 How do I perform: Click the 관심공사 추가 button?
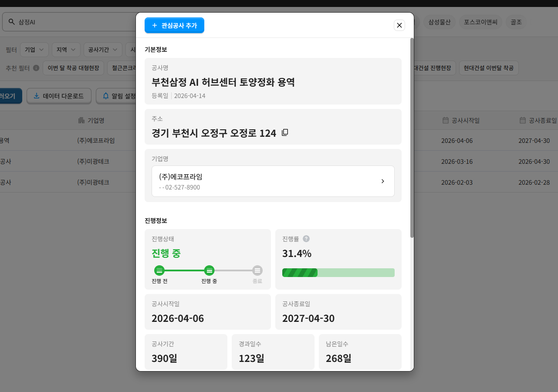point(174,25)
